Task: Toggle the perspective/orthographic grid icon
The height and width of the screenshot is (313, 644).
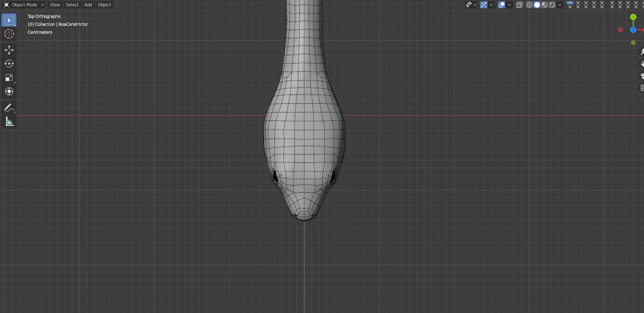Action: click(x=642, y=87)
